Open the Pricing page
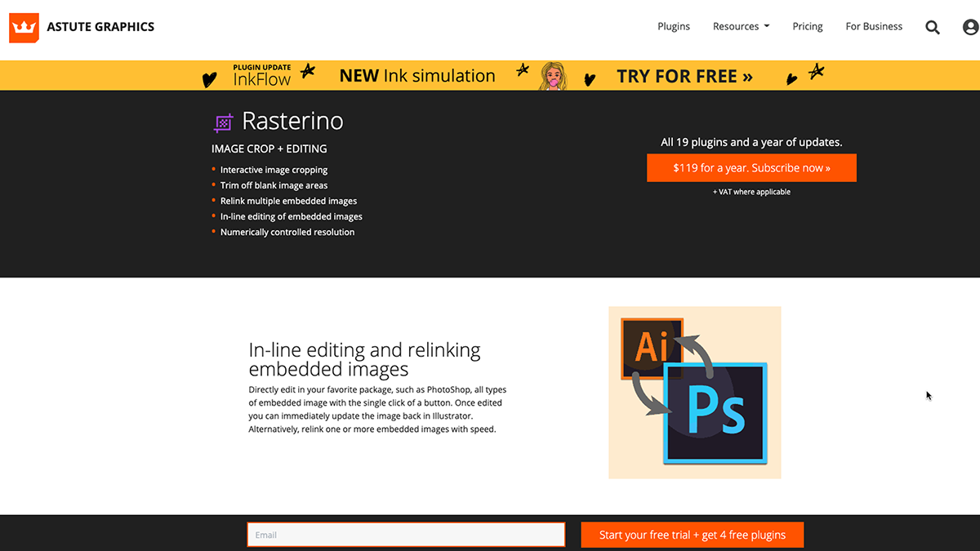Image resolution: width=980 pixels, height=551 pixels. pyautogui.click(x=807, y=26)
